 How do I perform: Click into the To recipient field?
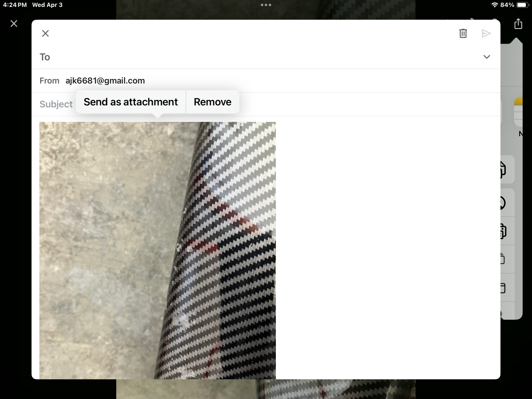[239, 57]
